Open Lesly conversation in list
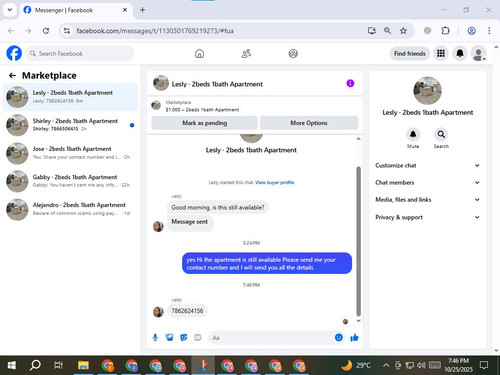The image size is (500, 375). pos(70,97)
